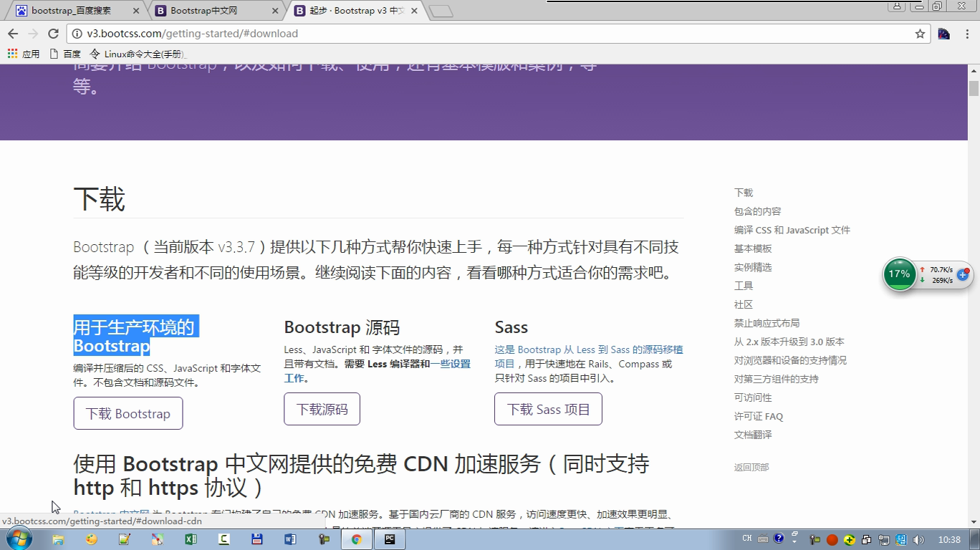Viewport: 980px width, 550px height.
Task: Open a new tab
Action: point(441,11)
